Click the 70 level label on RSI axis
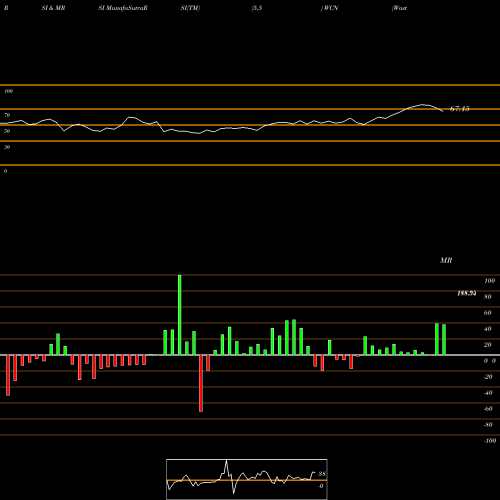 tap(7, 115)
